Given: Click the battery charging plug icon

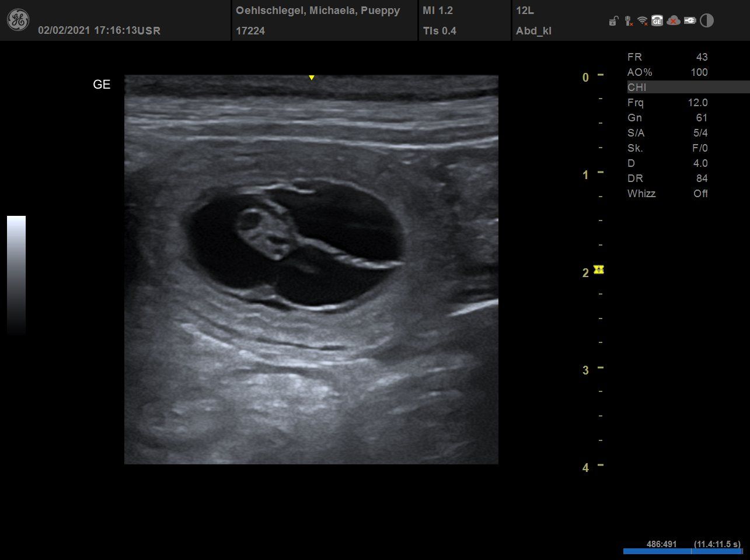Looking at the screenshot, I should tap(690, 21).
